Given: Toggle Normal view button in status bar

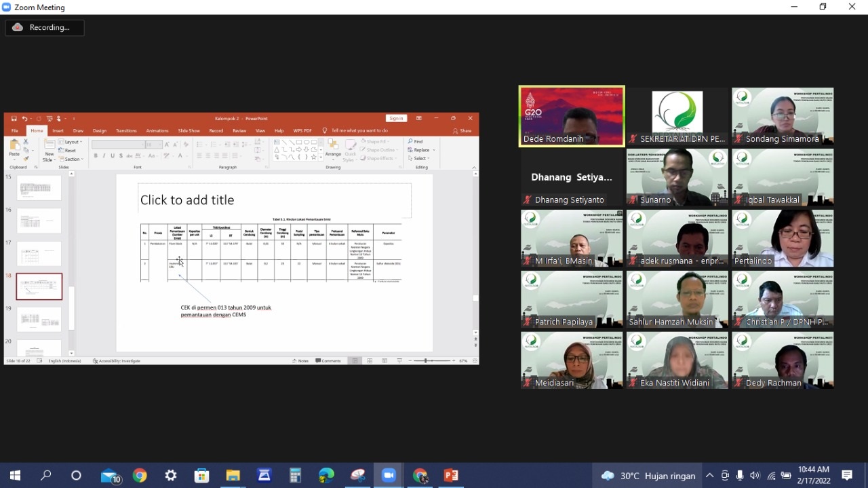Looking at the screenshot, I should tap(355, 361).
